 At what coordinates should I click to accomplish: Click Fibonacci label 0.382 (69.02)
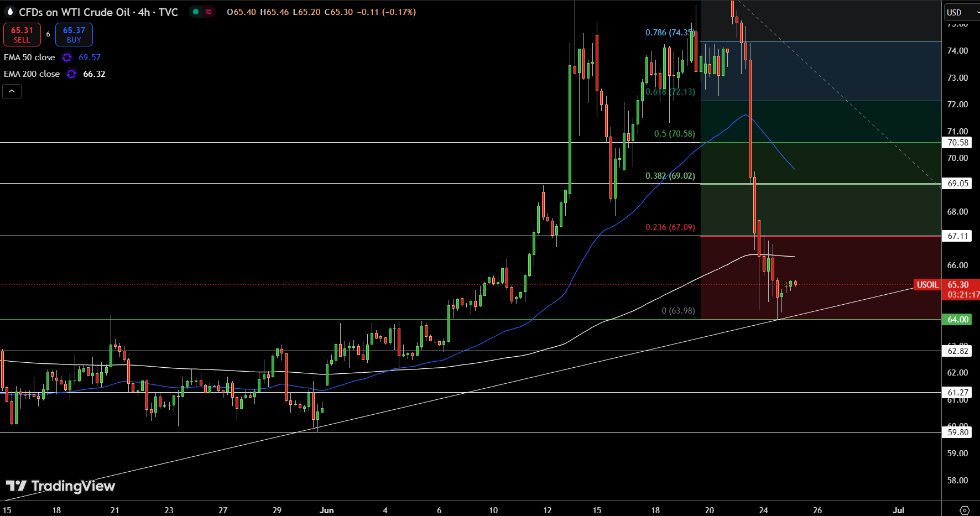(x=670, y=176)
